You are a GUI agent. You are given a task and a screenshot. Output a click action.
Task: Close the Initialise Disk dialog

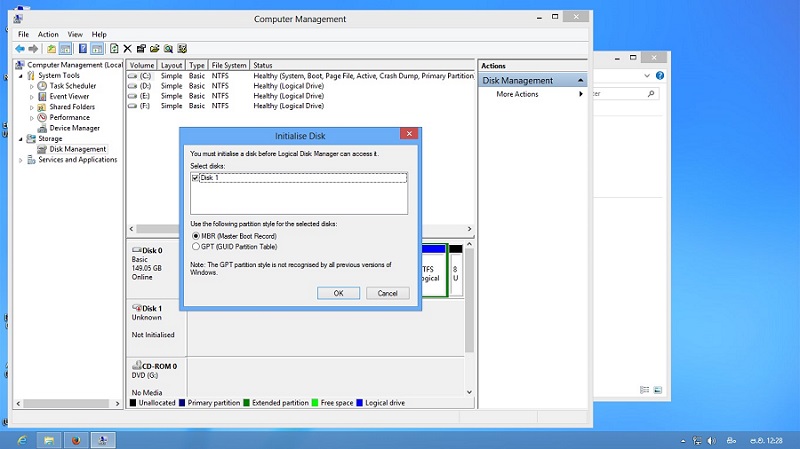409,134
